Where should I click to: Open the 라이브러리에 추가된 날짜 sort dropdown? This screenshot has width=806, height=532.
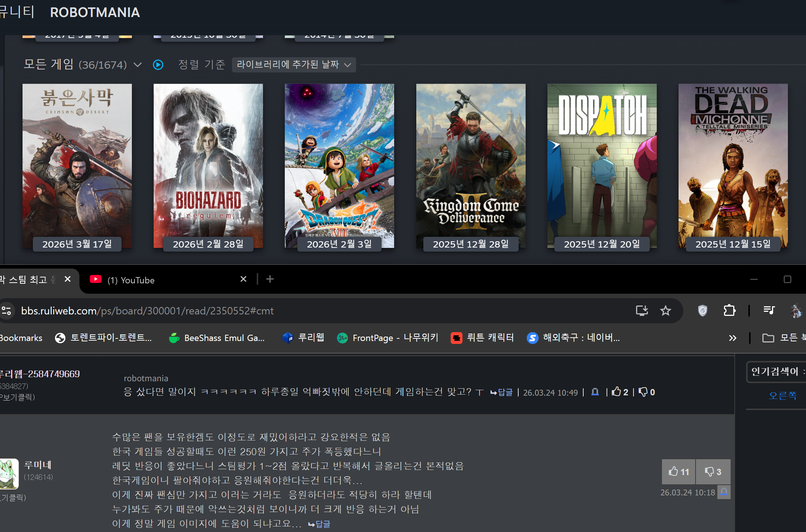(294, 65)
